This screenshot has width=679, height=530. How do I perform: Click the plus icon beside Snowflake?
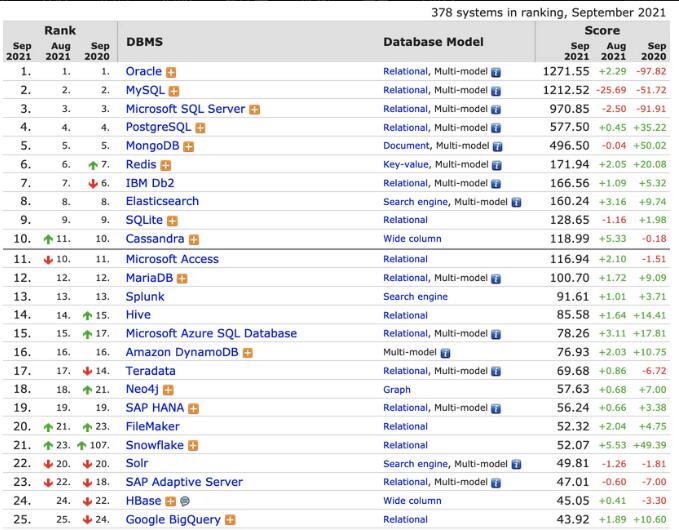(x=193, y=445)
